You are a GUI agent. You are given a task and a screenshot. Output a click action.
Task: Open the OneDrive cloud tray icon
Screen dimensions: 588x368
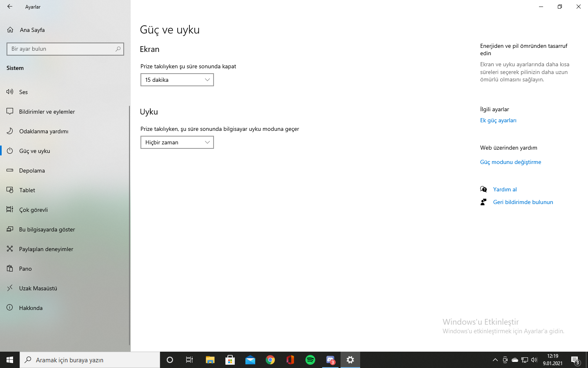click(x=515, y=360)
